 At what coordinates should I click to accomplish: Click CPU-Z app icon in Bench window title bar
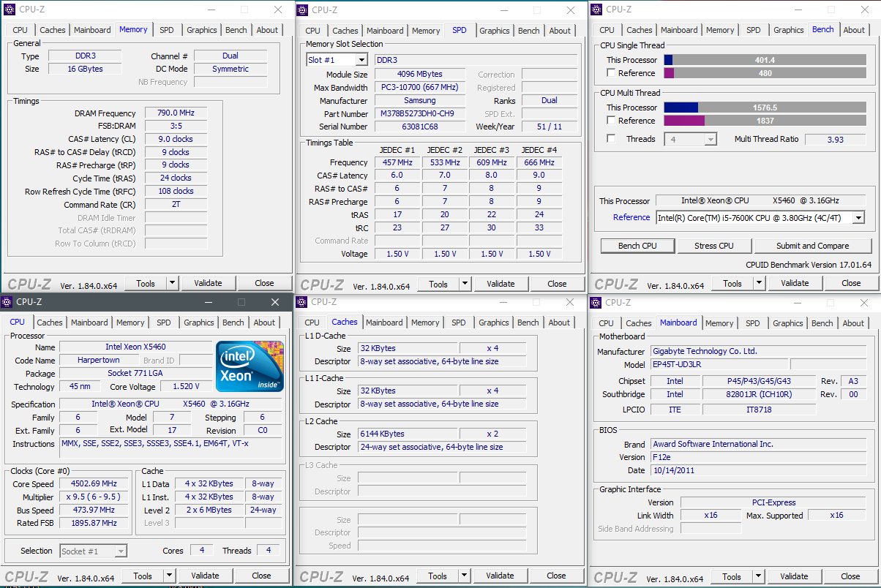click(x=597, y=10)
